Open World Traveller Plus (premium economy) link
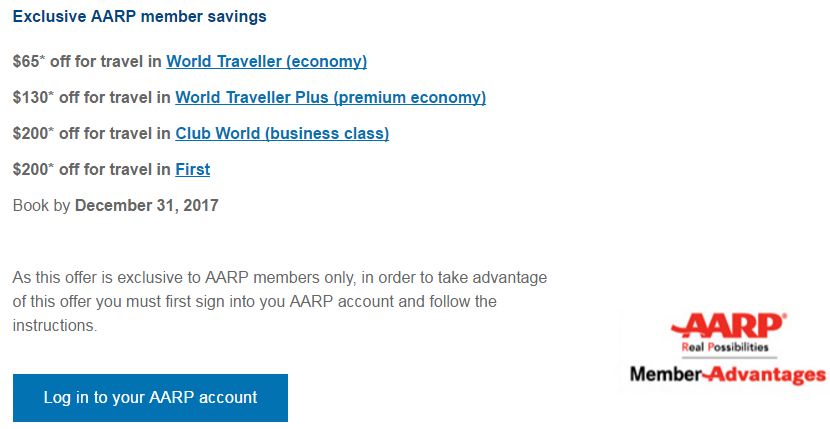830x429 pixels. (x=330, y=98)
